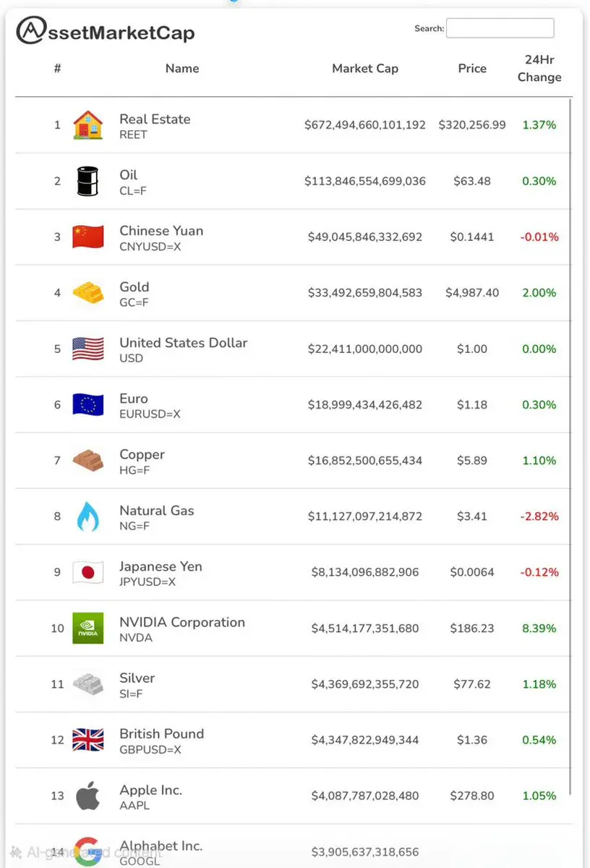Focus the Search input field

(x=500, y=28)
